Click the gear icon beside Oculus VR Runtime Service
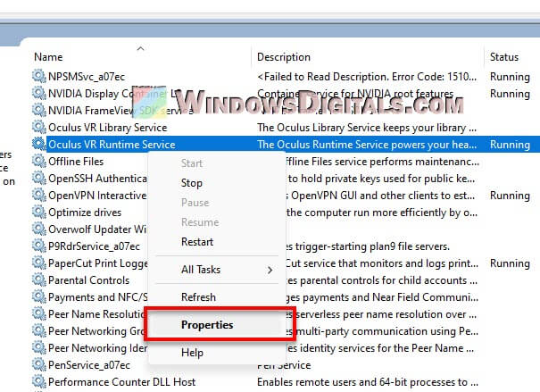This screenshot has height=392, width=540. click(39, 145)
